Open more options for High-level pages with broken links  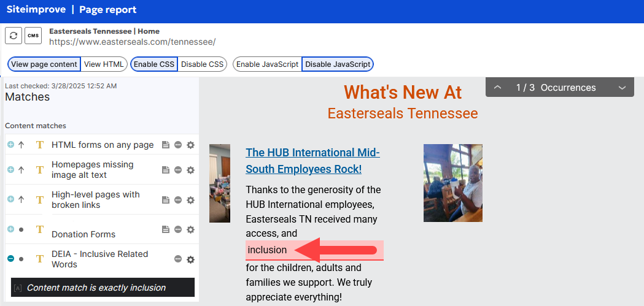(178, 200)
